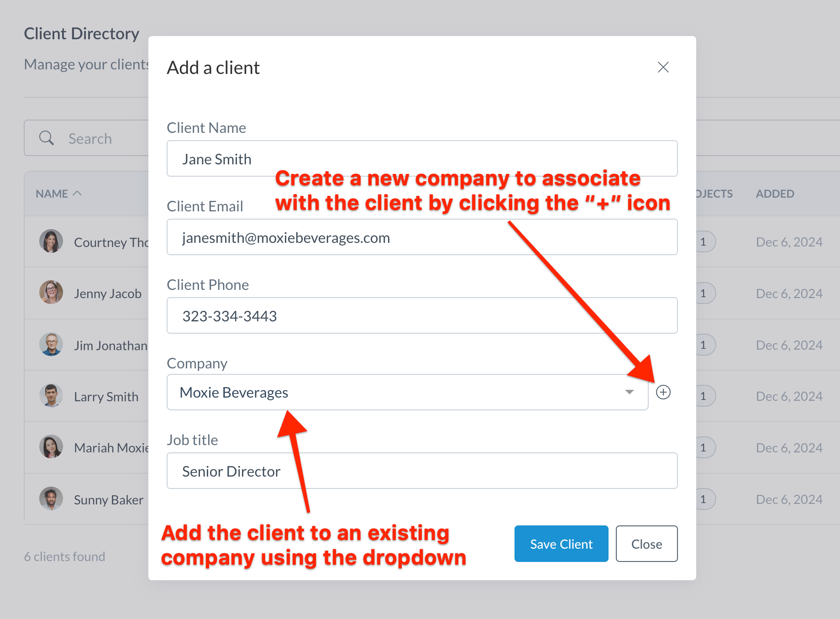This screenshot has width=840, height=619.
Task: Click the client directory Search box
Action: tap(105, 138)
